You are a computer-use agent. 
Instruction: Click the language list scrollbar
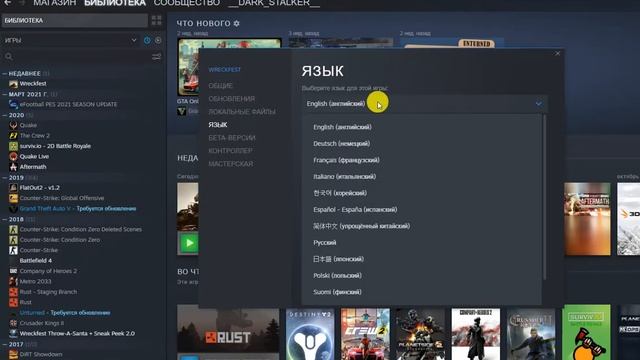click(x=544, y=198)
